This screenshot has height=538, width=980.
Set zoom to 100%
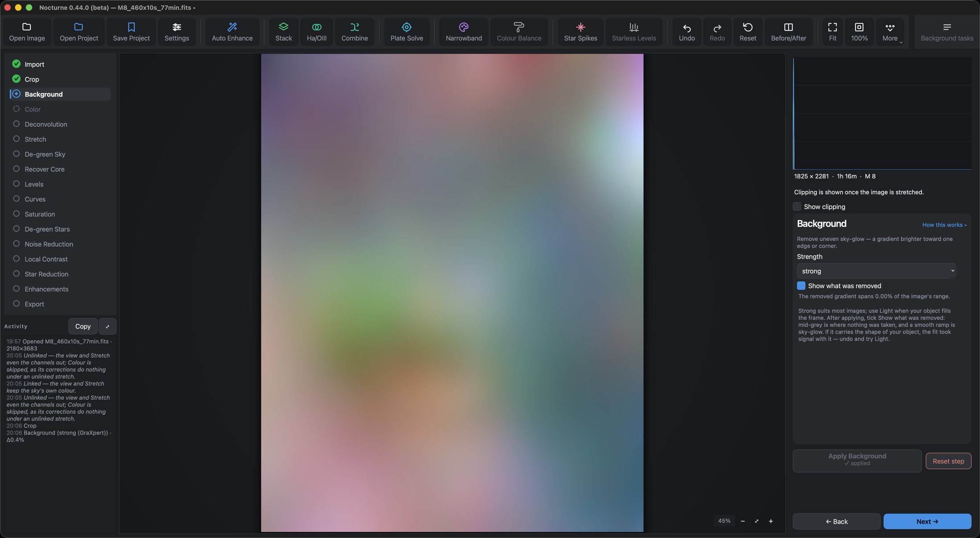click(859, 32)
